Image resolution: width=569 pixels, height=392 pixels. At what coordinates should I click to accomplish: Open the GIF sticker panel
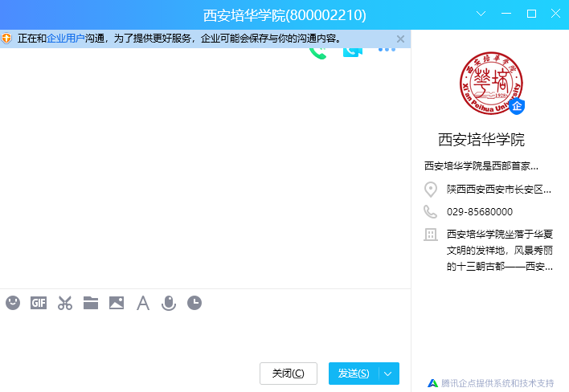[x=39, y=303]
